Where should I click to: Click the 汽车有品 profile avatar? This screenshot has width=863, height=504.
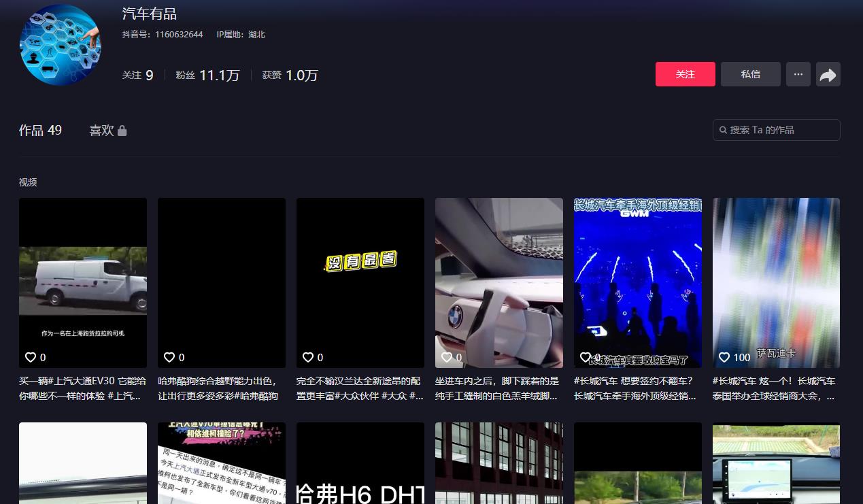click(x=61, y=45)
